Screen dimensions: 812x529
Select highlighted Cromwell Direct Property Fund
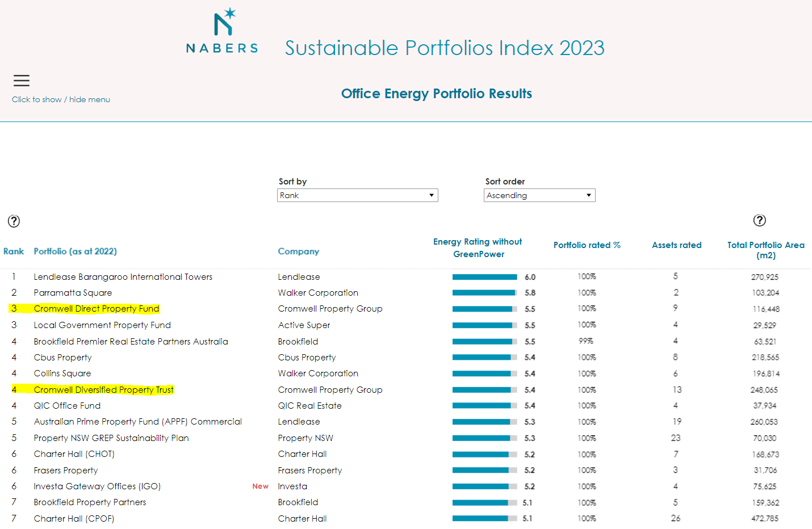[x=97, y=309]
